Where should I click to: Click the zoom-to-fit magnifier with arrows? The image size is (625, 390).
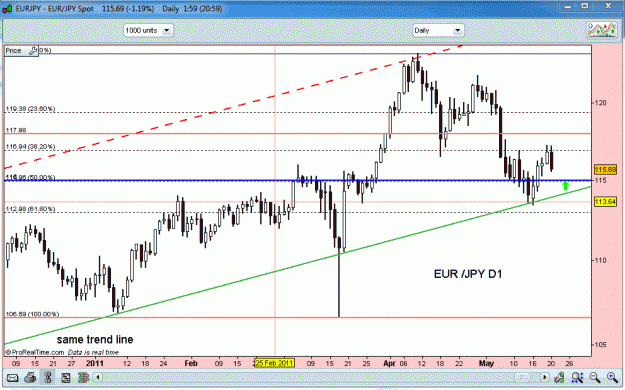577,377
